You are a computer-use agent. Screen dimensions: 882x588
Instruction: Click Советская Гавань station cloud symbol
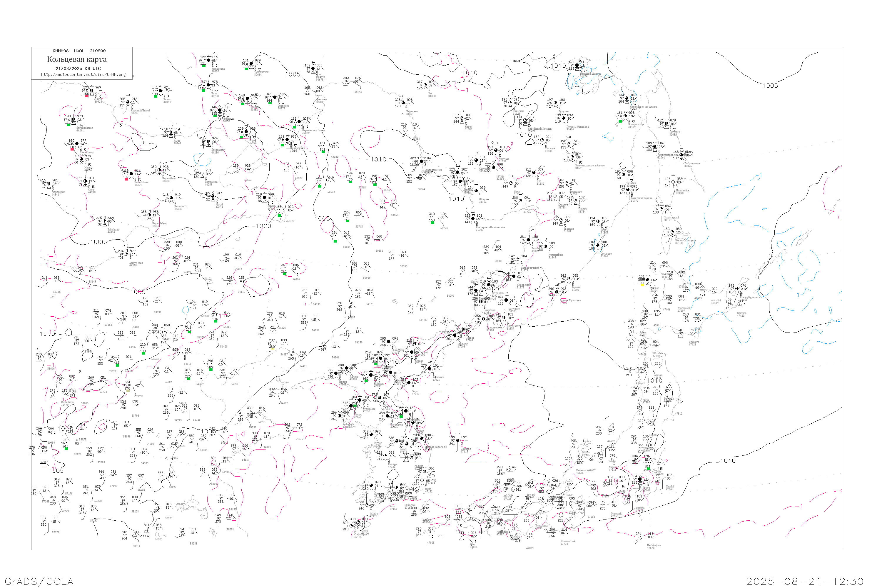[628, 190]
